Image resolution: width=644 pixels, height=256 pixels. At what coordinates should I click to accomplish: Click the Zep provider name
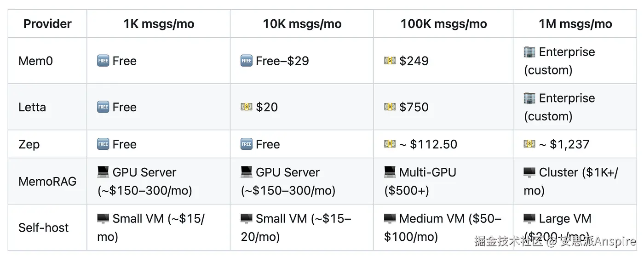point(29,144)
